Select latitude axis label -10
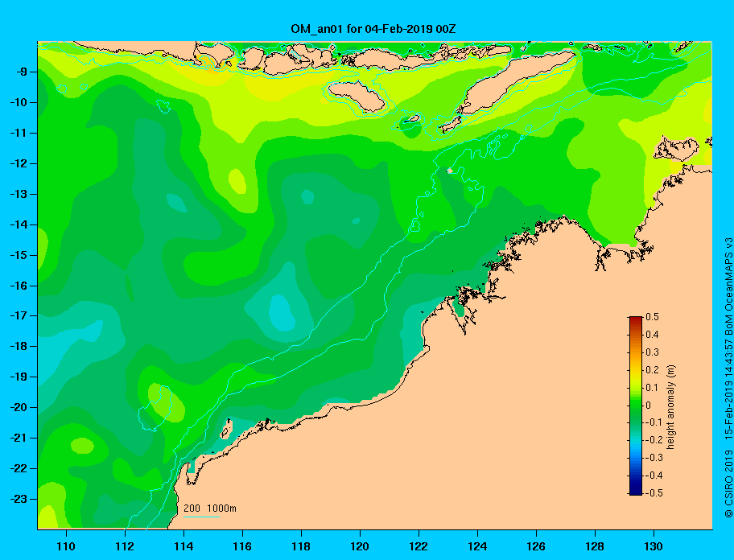This screenshot has height=560, width=734. click(18, 102)
